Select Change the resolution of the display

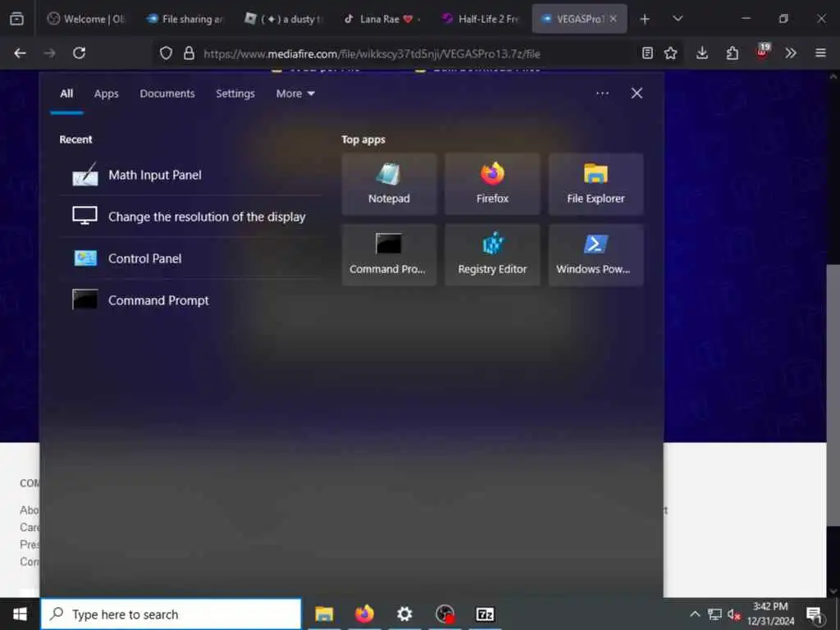pos(190,217)
